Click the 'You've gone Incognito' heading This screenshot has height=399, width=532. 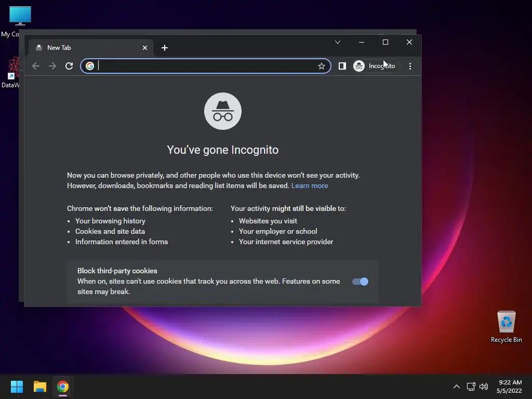(x=222, y=150)
